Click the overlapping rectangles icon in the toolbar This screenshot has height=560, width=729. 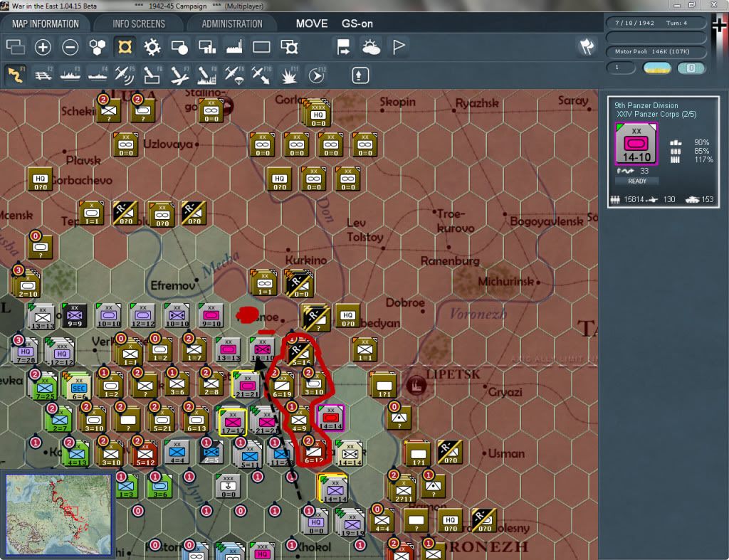tap(16, 47)
